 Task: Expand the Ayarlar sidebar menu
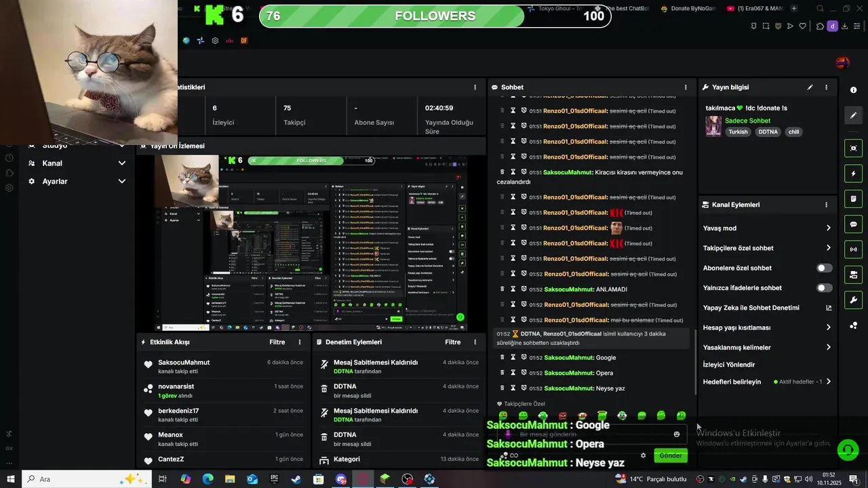[x=76, y=182]
